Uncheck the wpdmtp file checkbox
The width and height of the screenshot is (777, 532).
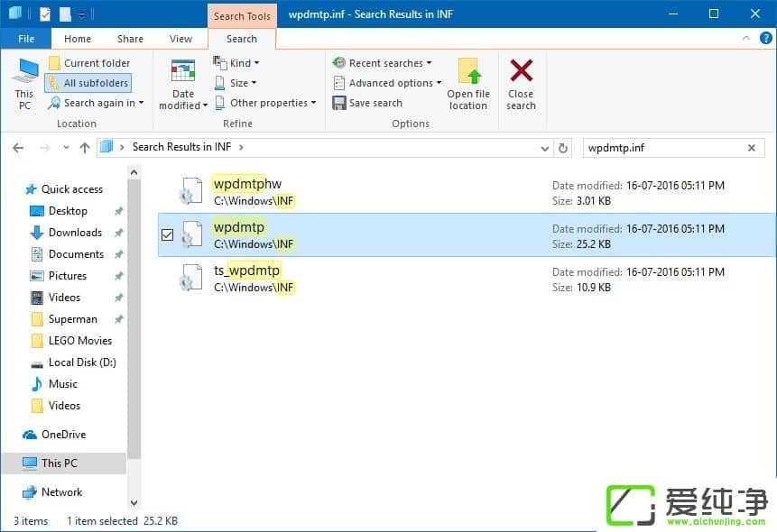tap(167, 234)
